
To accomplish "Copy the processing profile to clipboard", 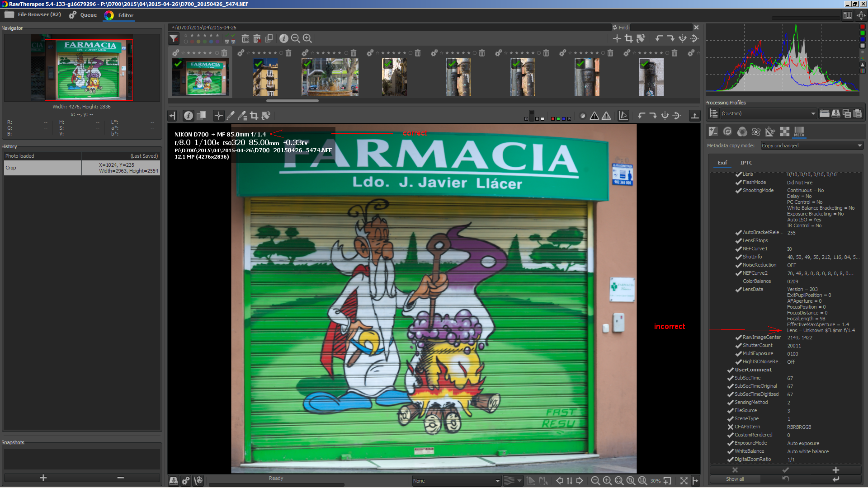I will click(x=847, y=113).
